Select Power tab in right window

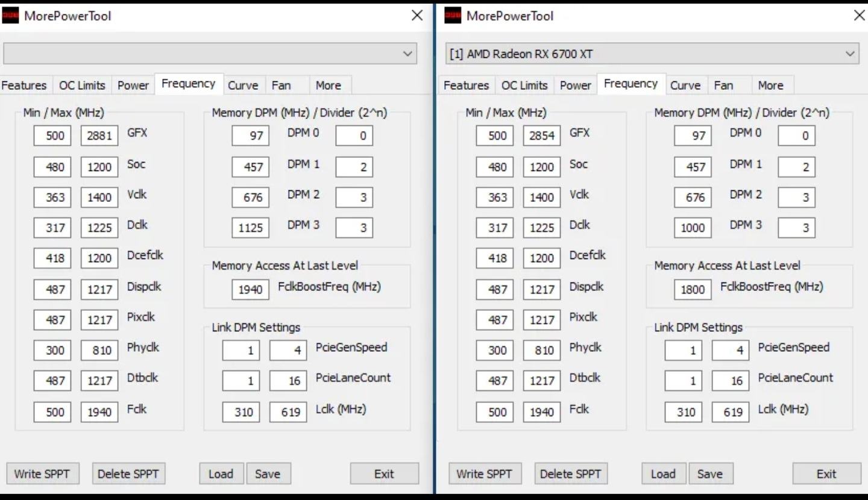(576, 86)
